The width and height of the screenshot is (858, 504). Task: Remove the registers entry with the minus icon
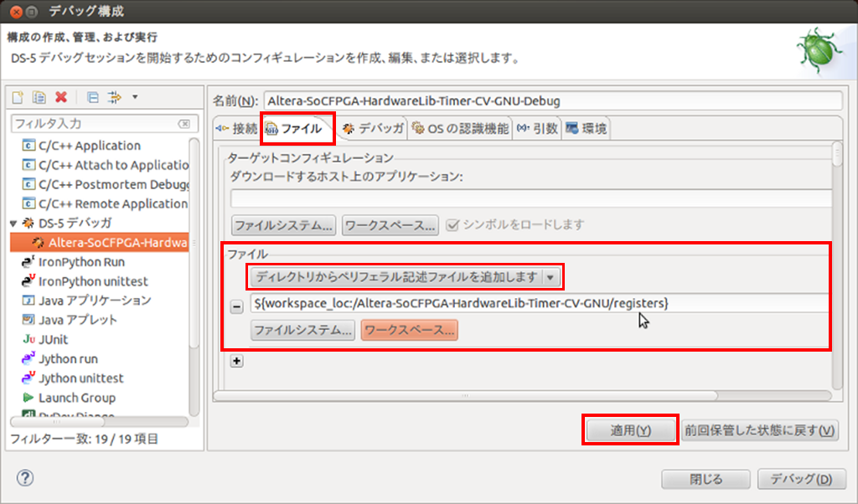[237, 305]
